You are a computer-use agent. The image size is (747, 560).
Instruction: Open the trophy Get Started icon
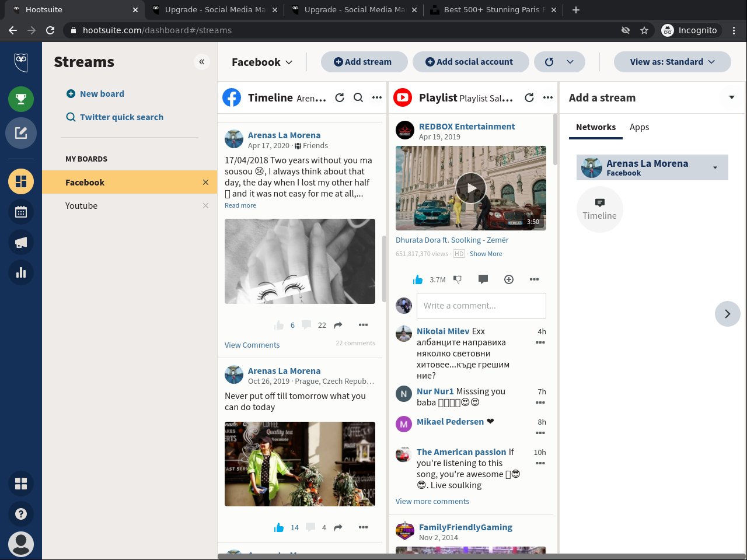[x=21, y=99]
